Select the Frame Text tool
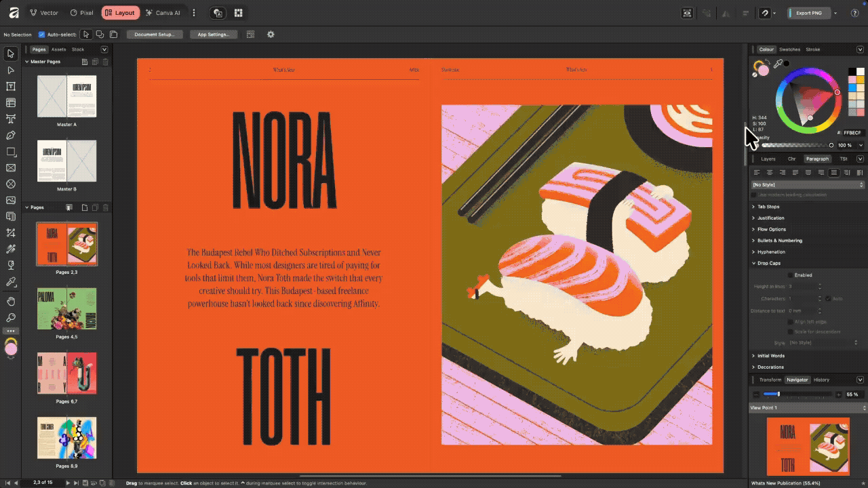 (x=10, y=86)
